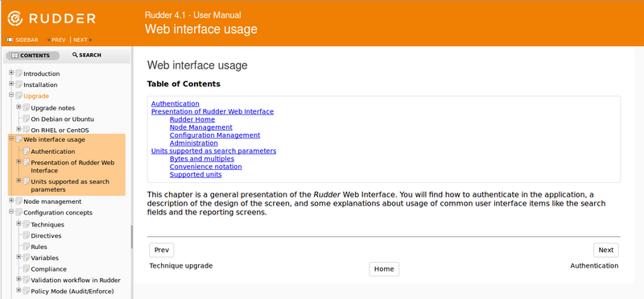644x299 pixels.
Task: Click the PREV arrow in header
Action: click(x=48, y=40)
